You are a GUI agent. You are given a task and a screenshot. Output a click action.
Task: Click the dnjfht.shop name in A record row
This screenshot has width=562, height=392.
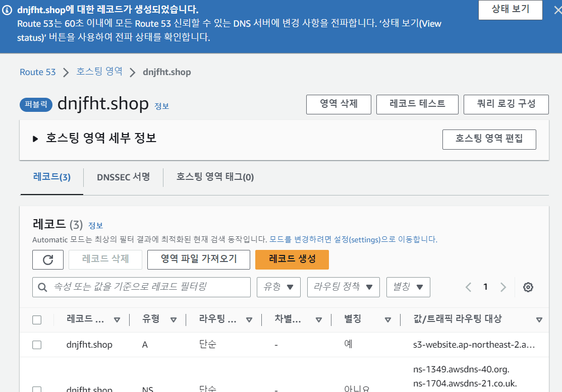tap(89, 345)
